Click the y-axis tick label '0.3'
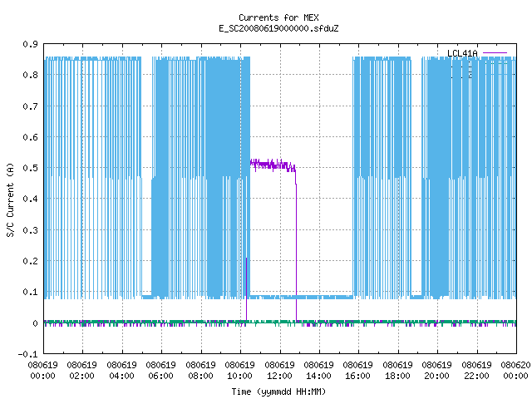Screen dimensions: 532x399 (x=30, y=230)
